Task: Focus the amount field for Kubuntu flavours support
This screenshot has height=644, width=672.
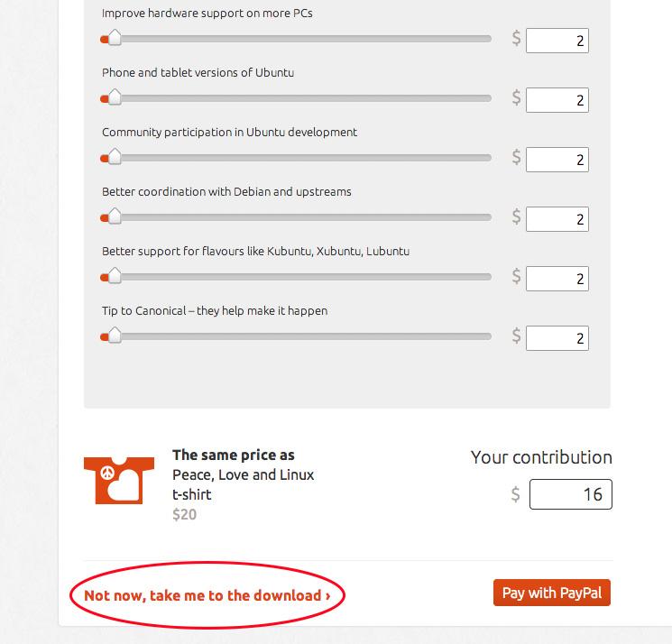Action: coord(557,279)
